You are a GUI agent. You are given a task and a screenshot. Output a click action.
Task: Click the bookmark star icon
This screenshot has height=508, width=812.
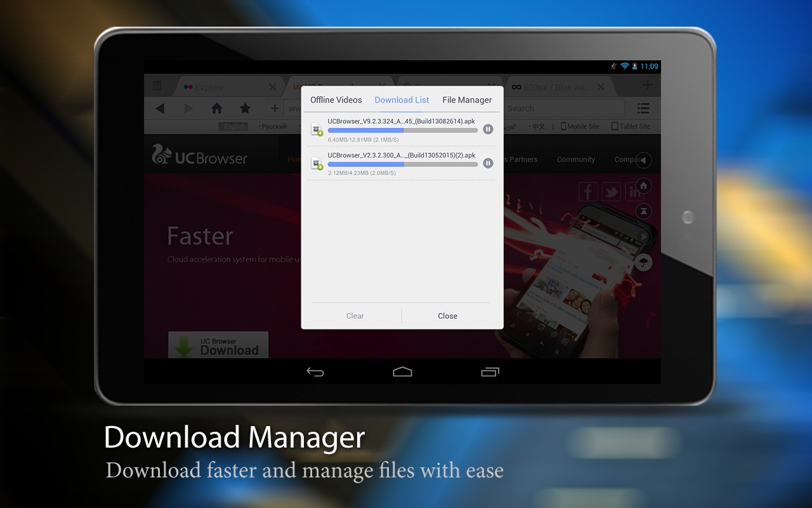(x=245, y=109)
